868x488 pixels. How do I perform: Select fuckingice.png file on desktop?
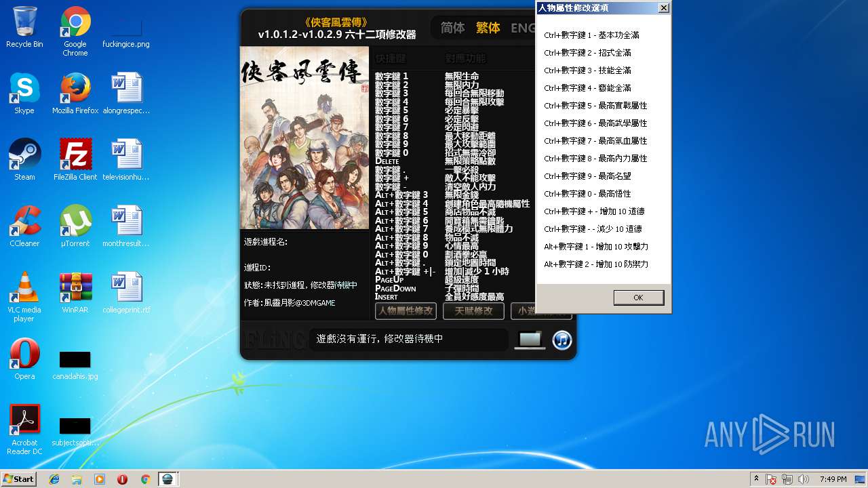click(126, 31)
